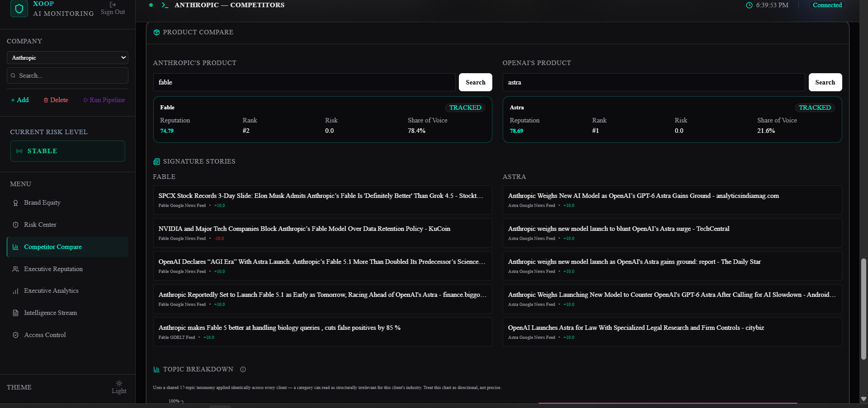Viewport: 868px width, 408px height.
Task: Click the Signature Stories newspaper icon
Action: (x=156, y=161)
